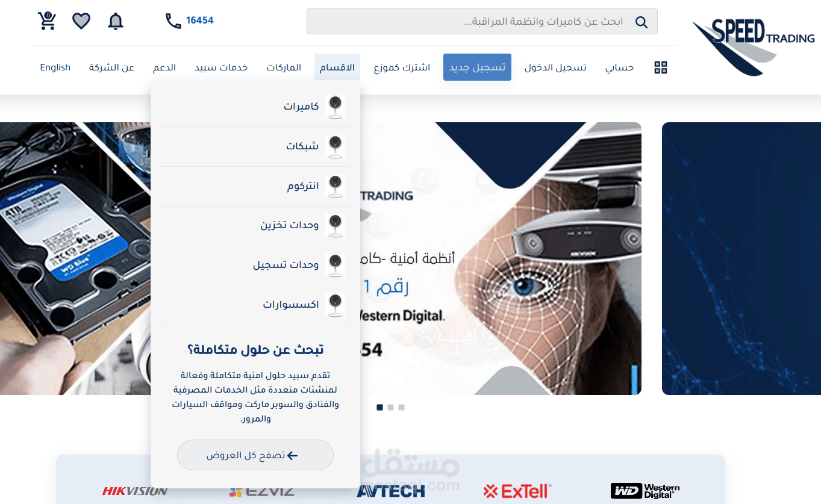Open the shopping cart icon
821x504 pixels.
[x=47, y=21]
